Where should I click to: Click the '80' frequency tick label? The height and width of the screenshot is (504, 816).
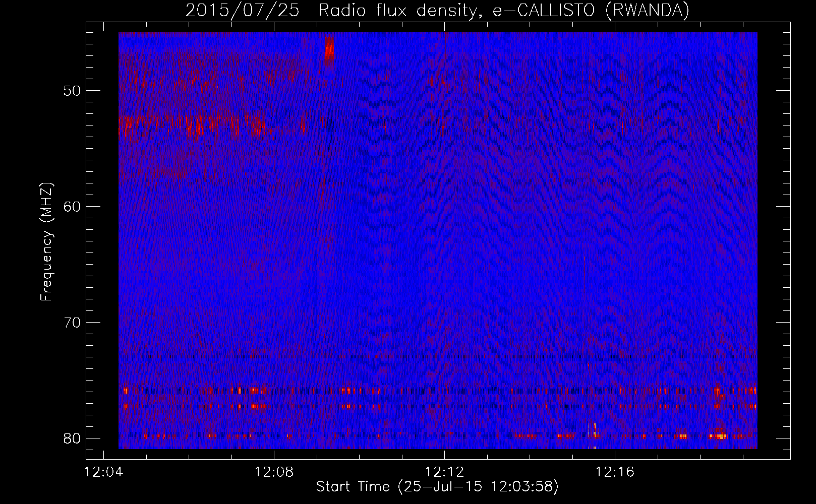point(73,438)
